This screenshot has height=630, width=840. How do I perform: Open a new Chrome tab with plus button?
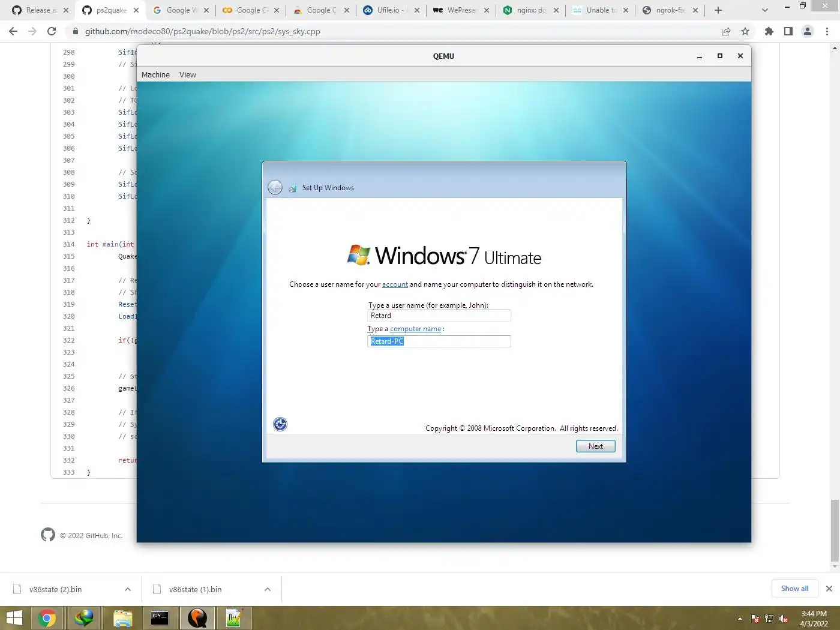point(718,10)
